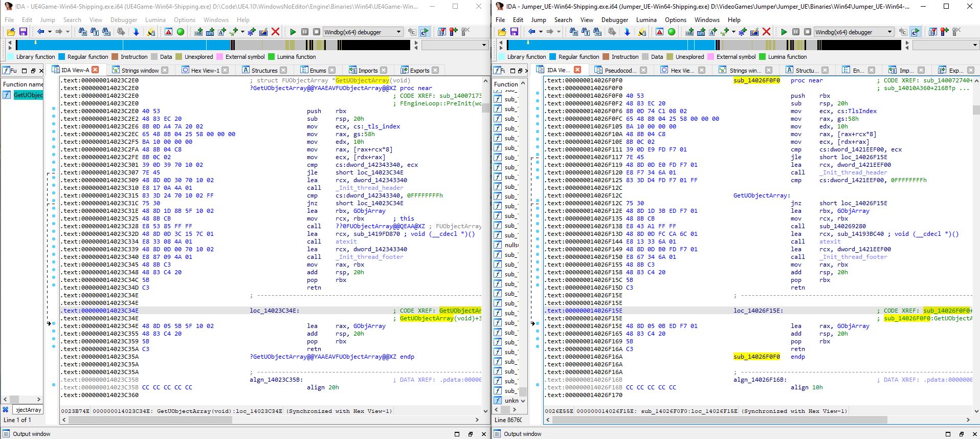The width and height of the screenshot is (980, 439).
Task: Expand string-creation dropdown arrow in Jumper_UE toolbar
Action: [x=733, y=32]
